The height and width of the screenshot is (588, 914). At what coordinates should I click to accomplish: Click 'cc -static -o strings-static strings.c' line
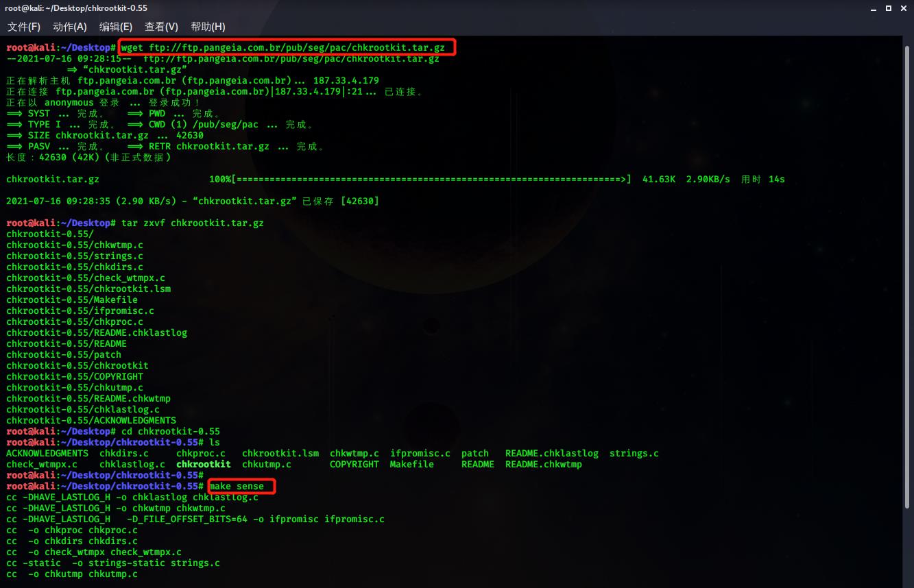(113, 563)
